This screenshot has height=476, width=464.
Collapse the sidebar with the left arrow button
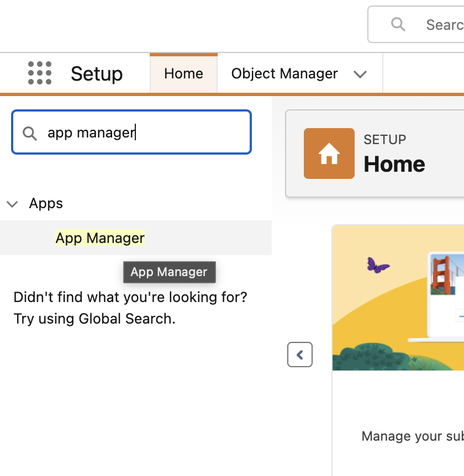pyautogui.click(x=299, y=355)
